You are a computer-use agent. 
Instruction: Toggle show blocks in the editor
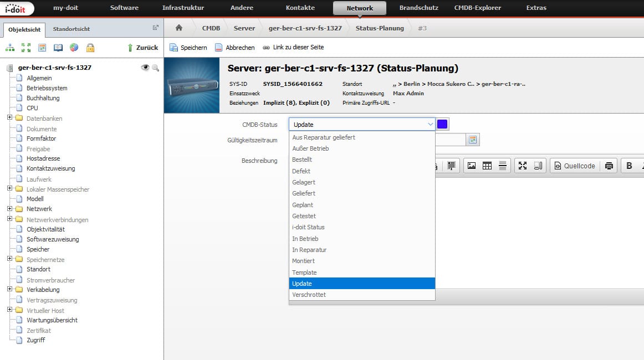(x=538, y=166)
